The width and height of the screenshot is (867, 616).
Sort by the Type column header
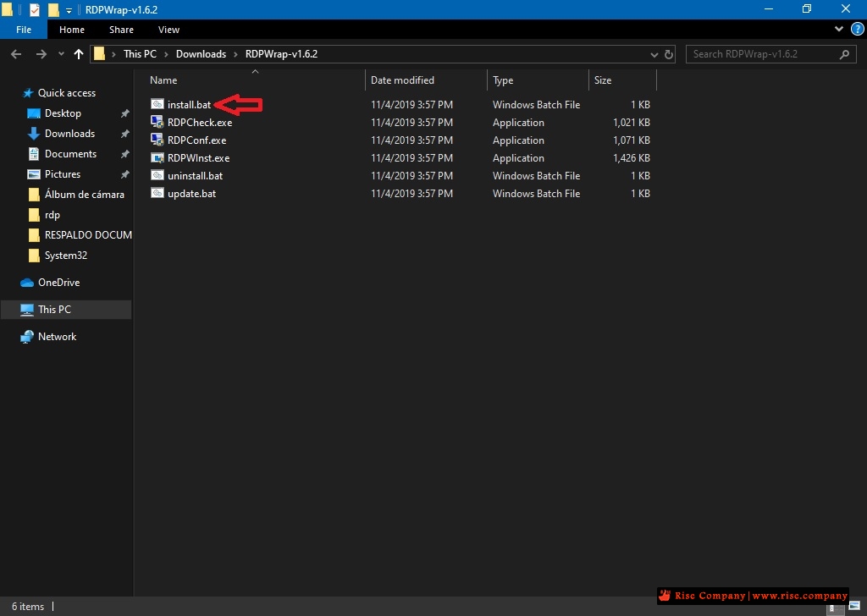(x=538, y=80)
